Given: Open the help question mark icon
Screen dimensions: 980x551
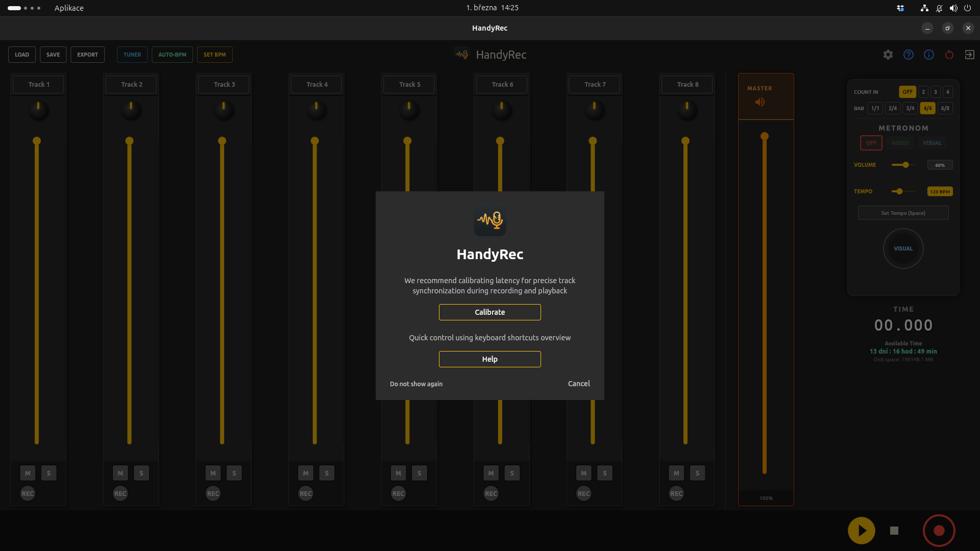Looking at the screenshot, I should point(909,55).
